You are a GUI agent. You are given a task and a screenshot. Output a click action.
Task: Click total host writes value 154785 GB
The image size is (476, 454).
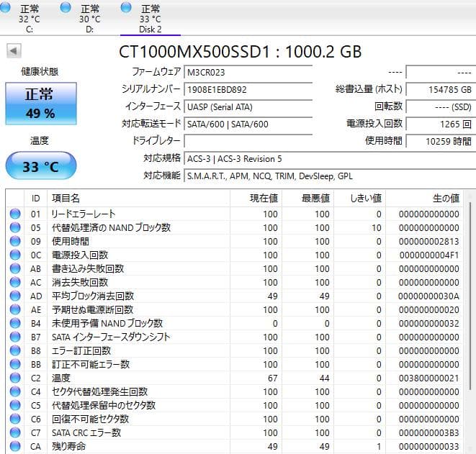tap(441, 89)
